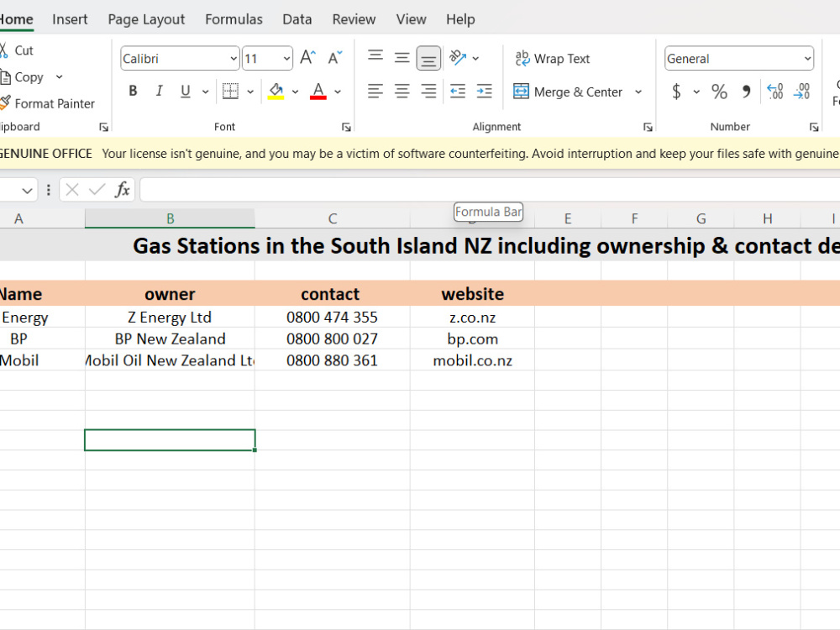Open the Help tab
The image size is (840, 630).
[460, 19]
